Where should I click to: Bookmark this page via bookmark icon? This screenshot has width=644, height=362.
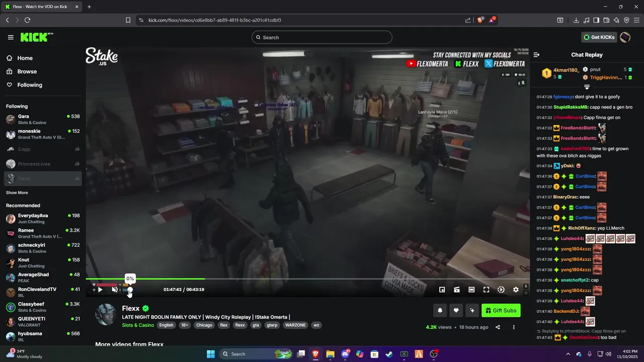click(x=128, y=20)
